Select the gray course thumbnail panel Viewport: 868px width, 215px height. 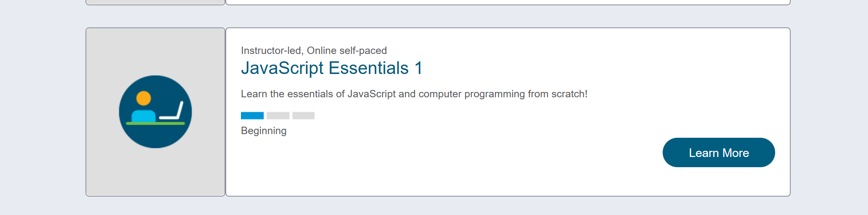(x=155, y=172)
